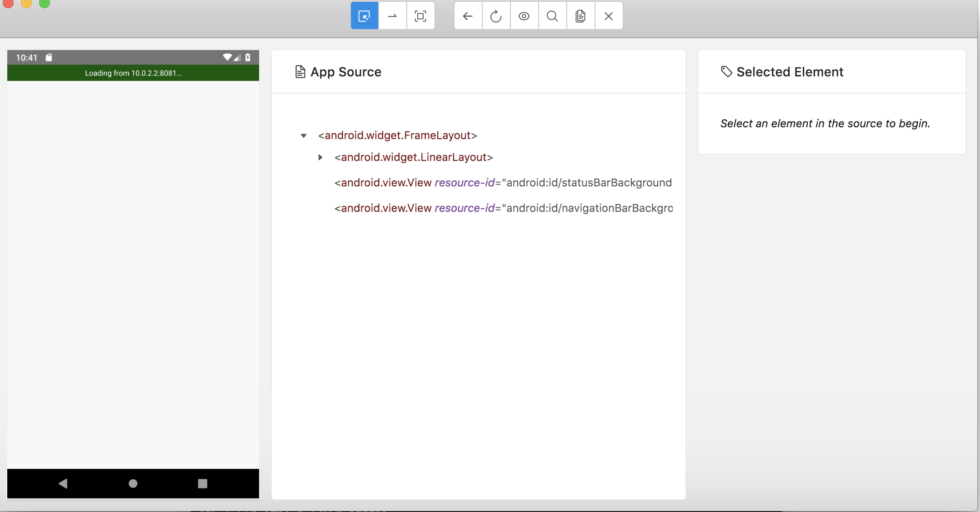The height and width of the screenshot is (512, 980).
Task: Click the document icon beside App Source
Action: pos(300,72)
